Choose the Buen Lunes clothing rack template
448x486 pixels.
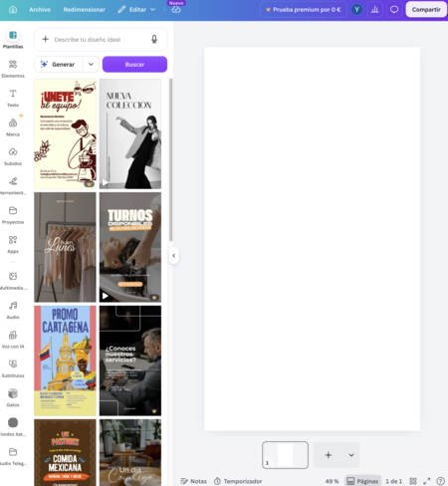65,247
